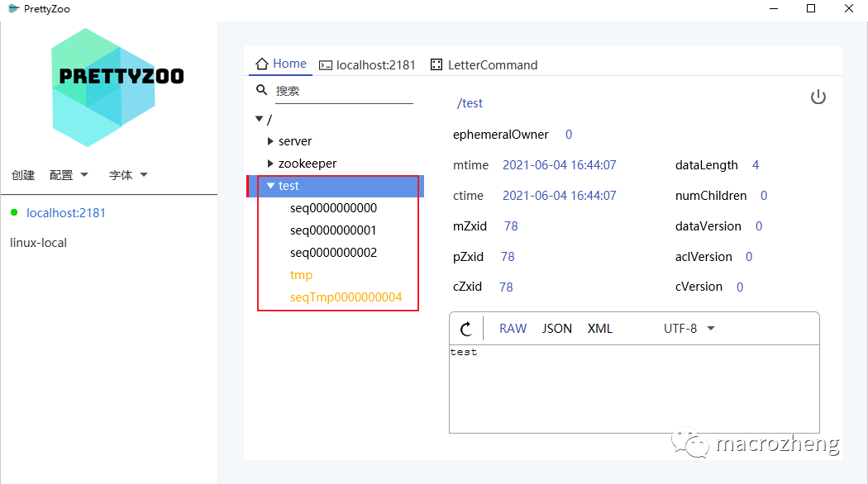The height and width of the screenshot is (484, 868).
Task: Click the refresh node data icon
Action: click(466, 329)
